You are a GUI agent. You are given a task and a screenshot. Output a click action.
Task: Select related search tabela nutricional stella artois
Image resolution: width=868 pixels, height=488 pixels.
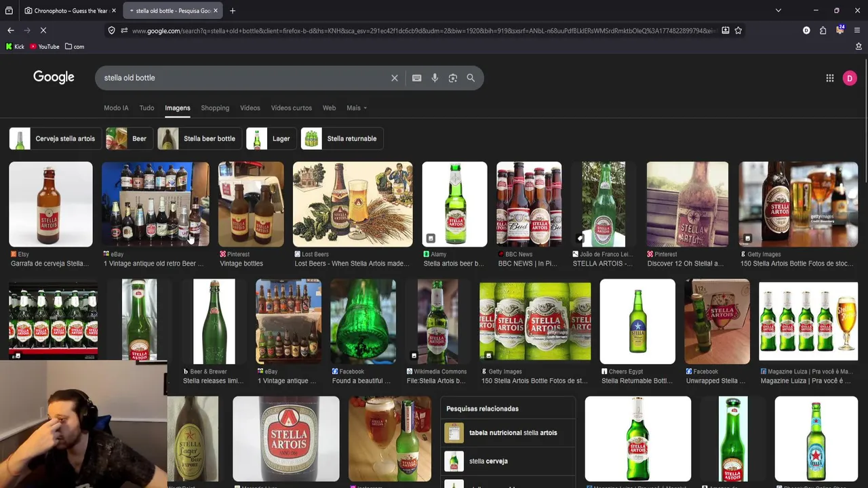[508, 432]
